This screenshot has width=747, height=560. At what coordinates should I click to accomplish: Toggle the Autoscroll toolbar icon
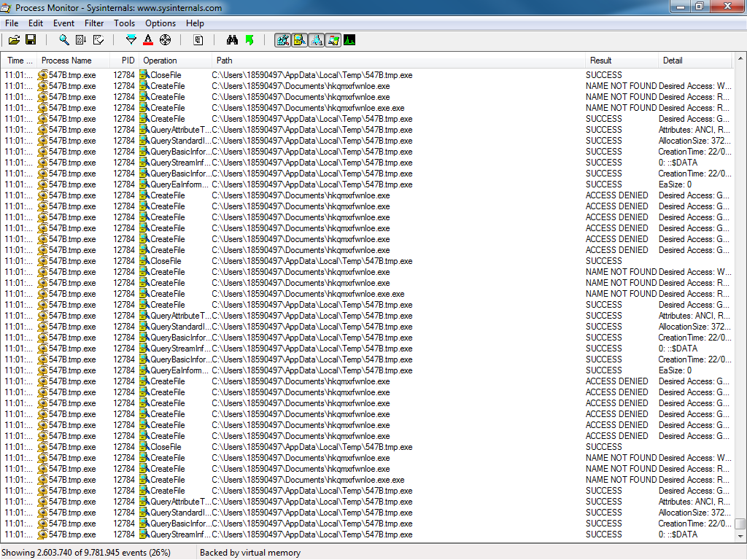[81, 40]
